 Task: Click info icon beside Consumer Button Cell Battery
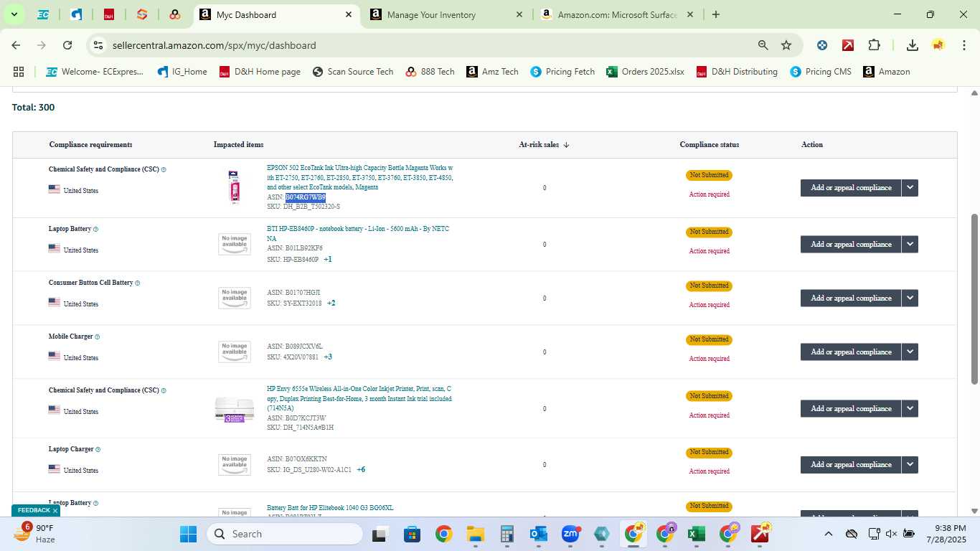point(138,283)
